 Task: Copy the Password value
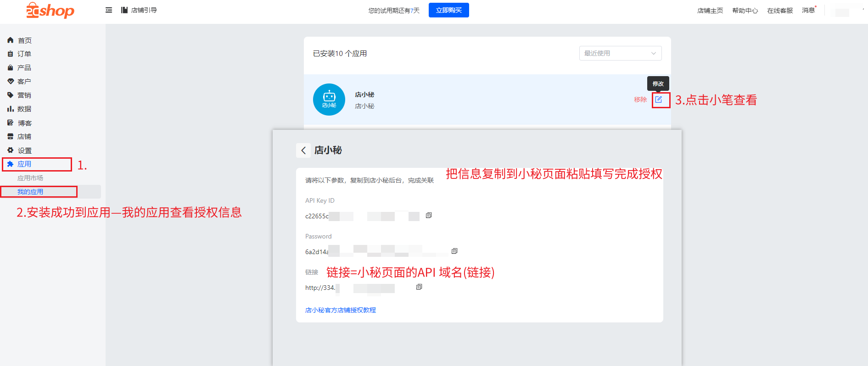click(x=454, y=251)
